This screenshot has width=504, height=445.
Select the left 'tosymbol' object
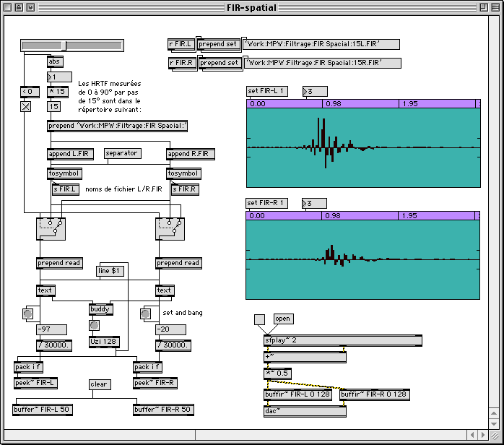click(64, 173)
